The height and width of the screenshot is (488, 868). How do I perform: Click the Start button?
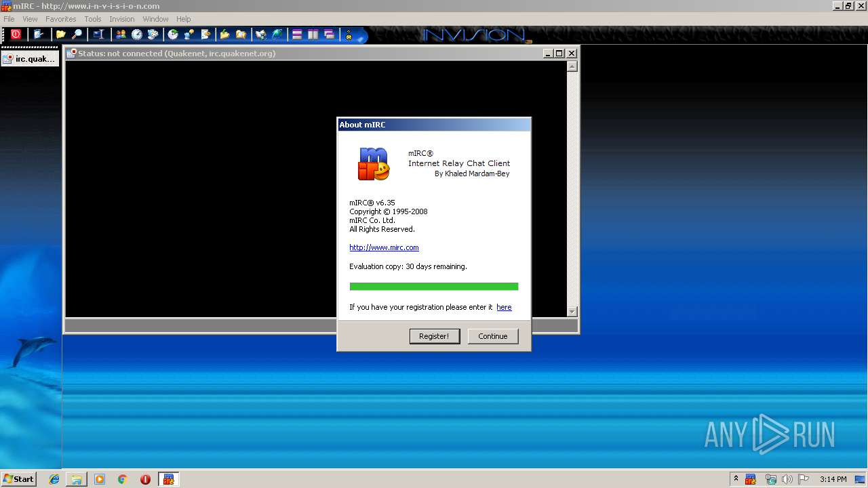18,479
